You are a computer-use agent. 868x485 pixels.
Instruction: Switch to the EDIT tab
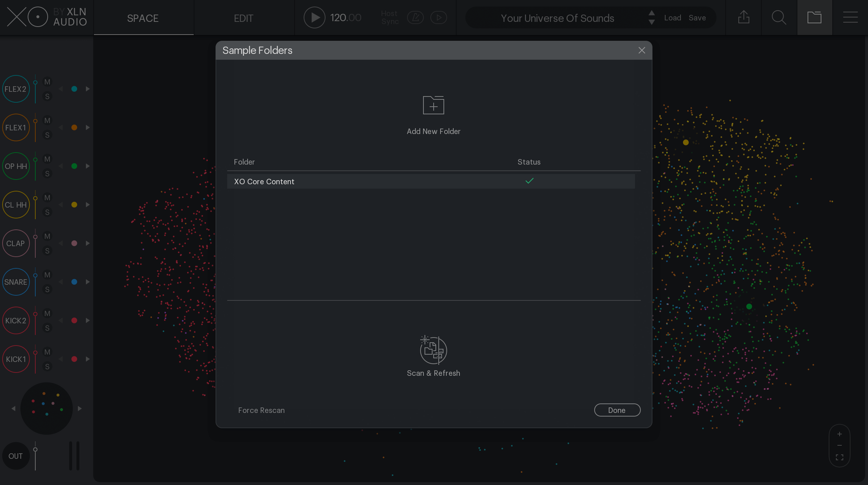tap(243, 17)
